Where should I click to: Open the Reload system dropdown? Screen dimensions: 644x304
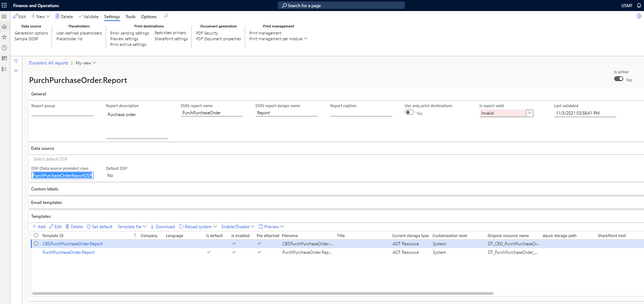point(198,227)
